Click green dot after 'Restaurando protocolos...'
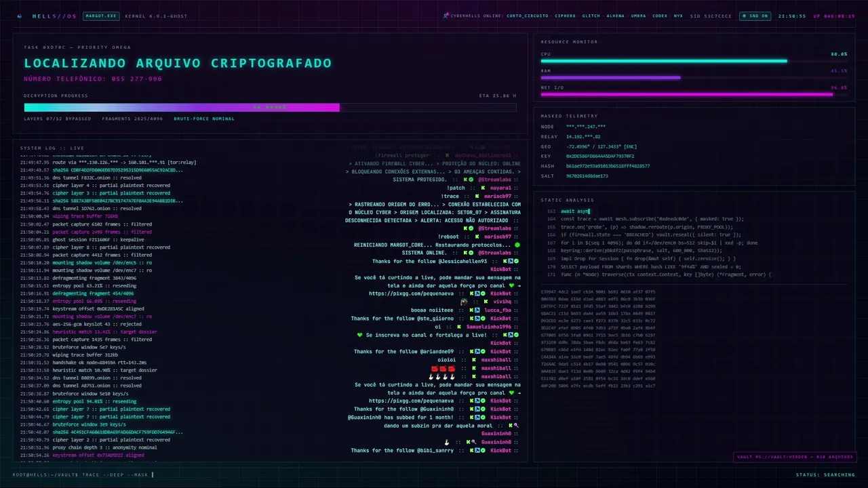Image resolution: width=868 pixels, height=488 pixels. tap(517, 245)
